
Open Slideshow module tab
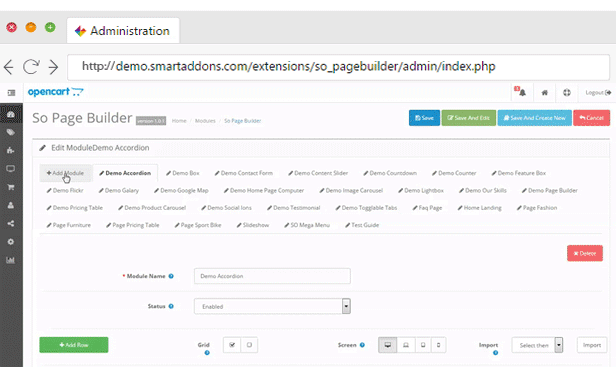click(x=253, y=225)
